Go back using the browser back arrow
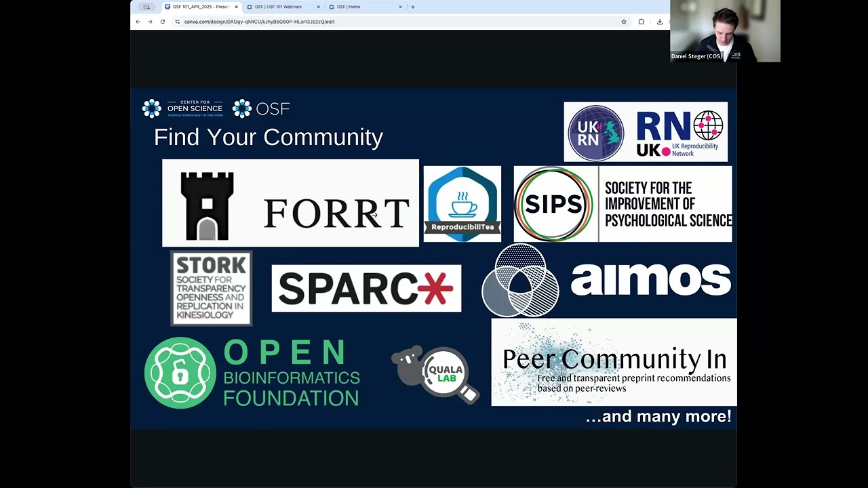The width and height of the screenshot is (868, 488). (x=138, y=22)
